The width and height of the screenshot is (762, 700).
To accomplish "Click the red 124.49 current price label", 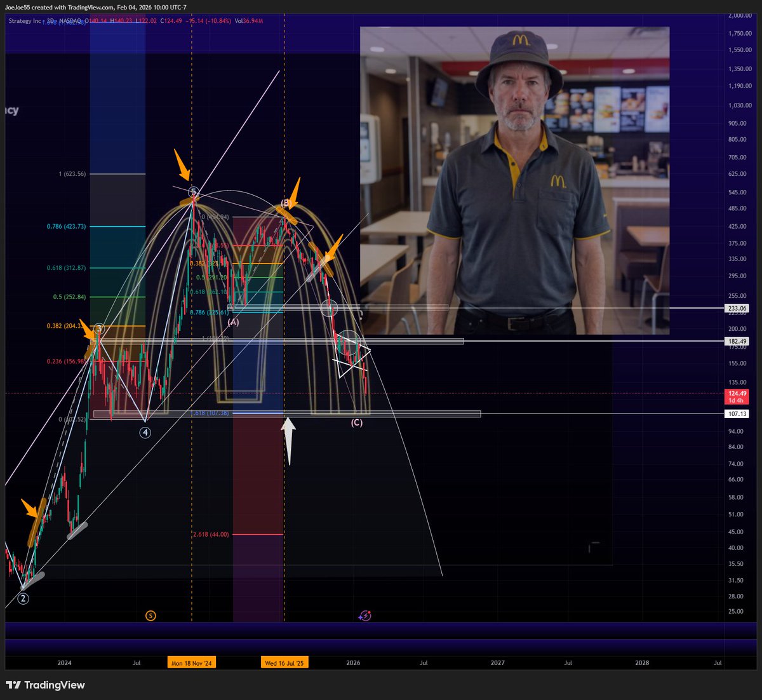I will pyautogui.click(x=737, y=396).
